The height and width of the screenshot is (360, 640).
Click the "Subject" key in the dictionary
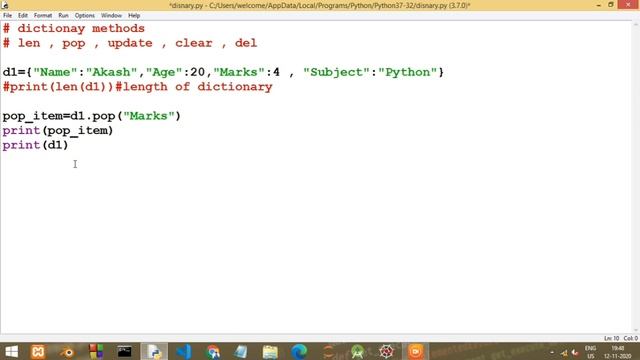coord(336,72)
